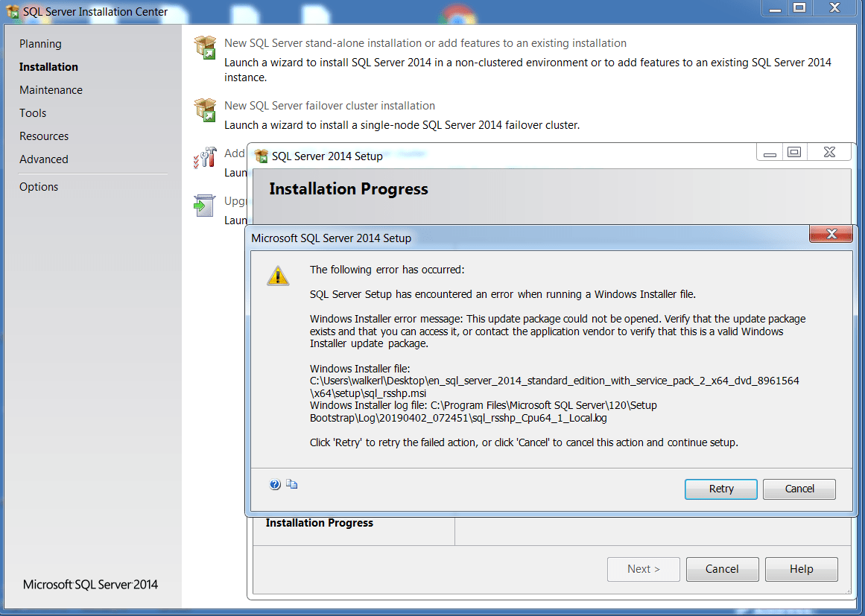Viewport: 865px width, 616px height.
Task: Select the Add node wrench-and-hammer icon
Action: (204, 157)
